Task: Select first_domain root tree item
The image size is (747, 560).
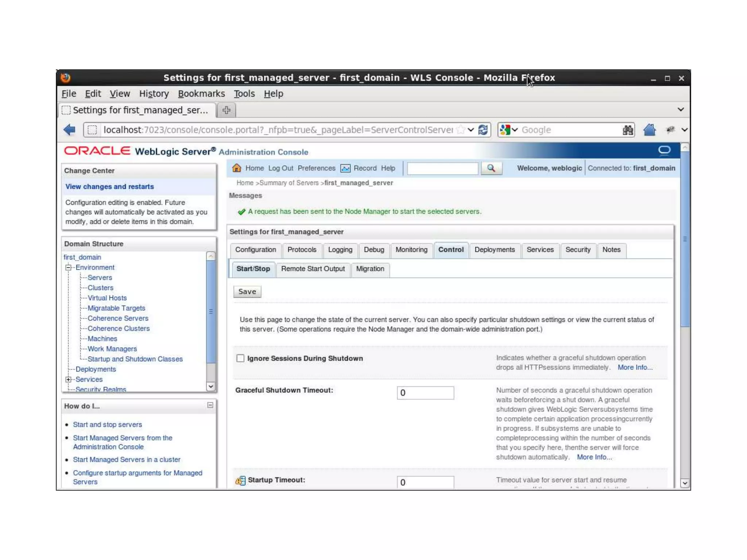Action: pos(82,257)
